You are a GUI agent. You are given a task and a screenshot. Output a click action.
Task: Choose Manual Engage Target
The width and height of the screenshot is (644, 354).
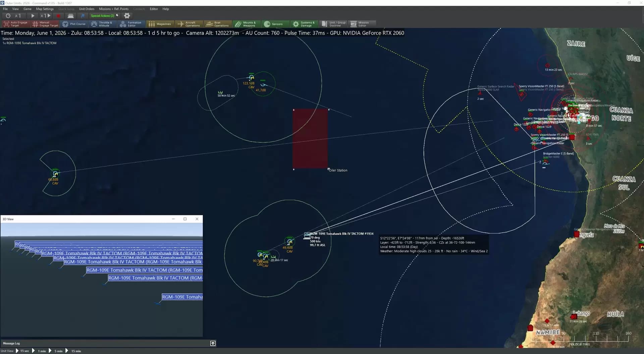point(45,24)
